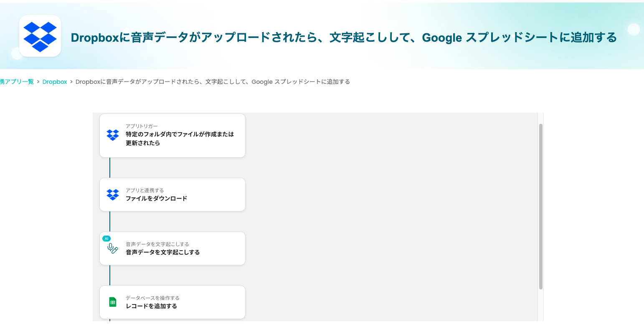Click Dropbox icon beside ファイルをダウンロード
Screen dimensions: 644x332
pos(113,194)
